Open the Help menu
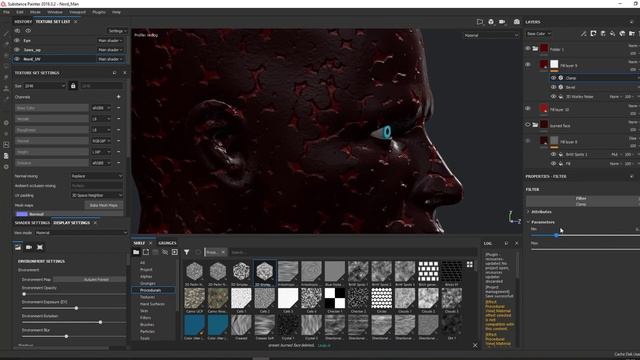This screenshot has width=640, height=360. (x=116, y=12)
